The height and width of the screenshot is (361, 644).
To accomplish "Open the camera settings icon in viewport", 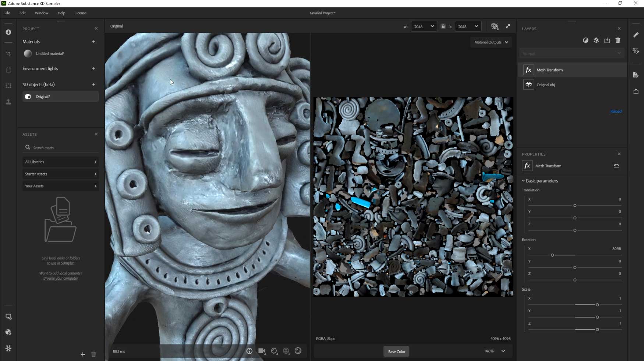I will click(x=262, y=351).
